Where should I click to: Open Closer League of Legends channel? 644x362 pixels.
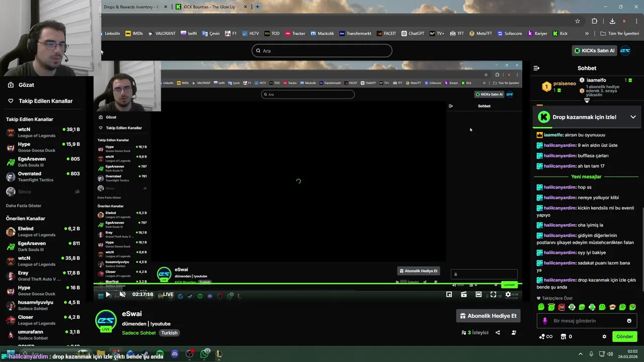pyautogui.click(x=43, y=320)
